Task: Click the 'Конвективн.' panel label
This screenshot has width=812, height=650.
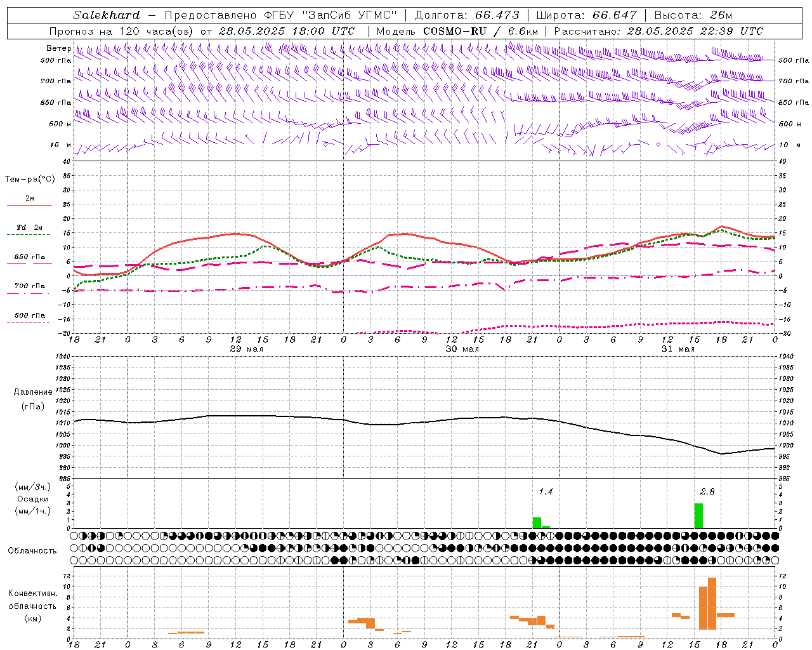Action: tap(33, 594)
